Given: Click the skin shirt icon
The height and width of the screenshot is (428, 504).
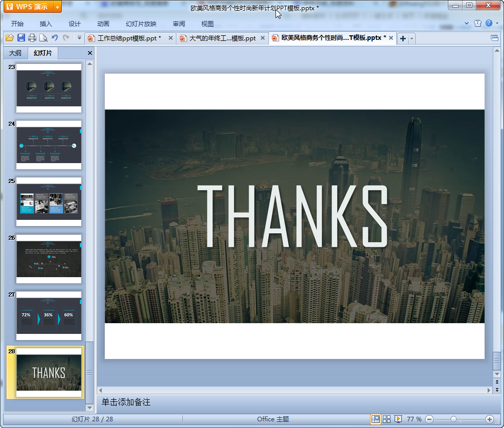Looking at the screenshot, I should tap(477, 24).
